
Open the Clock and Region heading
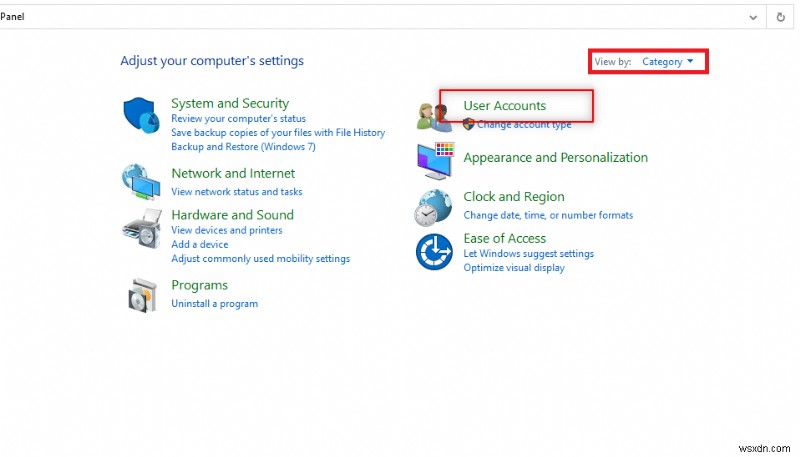(514, 197)
